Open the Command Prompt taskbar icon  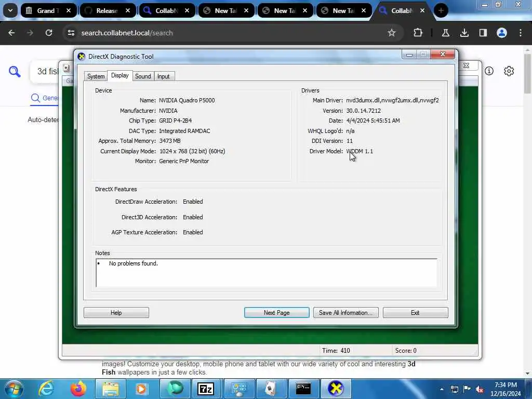pyautogui.click(x=303, y=389)
